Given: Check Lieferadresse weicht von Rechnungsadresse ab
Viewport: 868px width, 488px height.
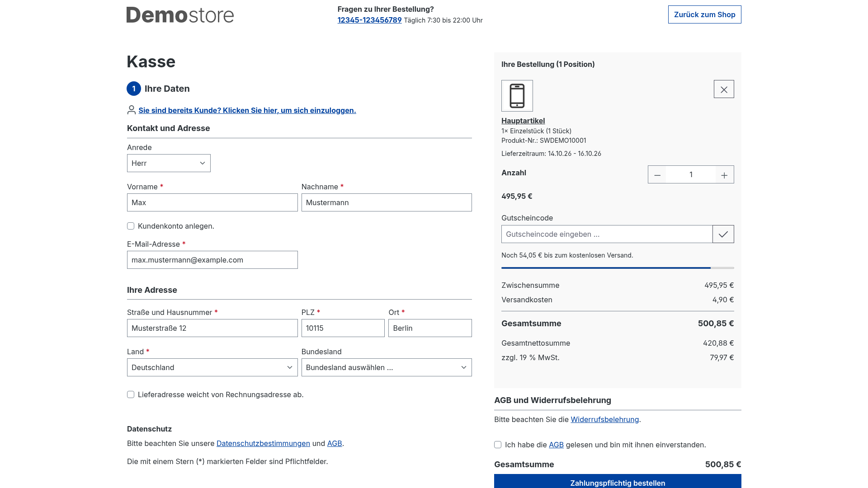Looking at the screenshot, I should click(131, 394).
